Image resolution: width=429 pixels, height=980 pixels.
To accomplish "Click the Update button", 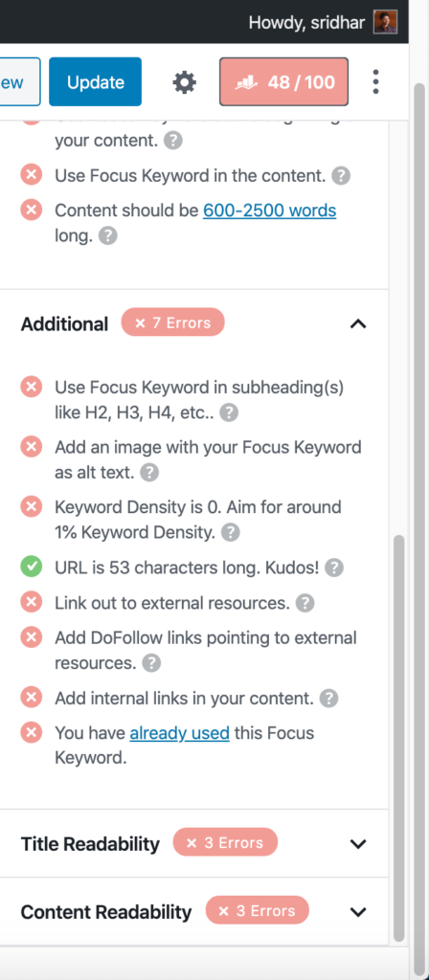I will (x=95, y=82).
